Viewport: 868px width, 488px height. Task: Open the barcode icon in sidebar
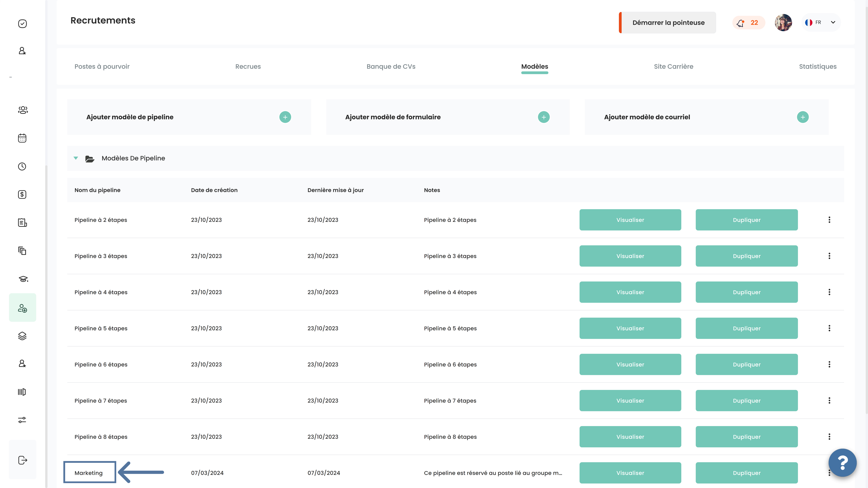click(22, 392)
